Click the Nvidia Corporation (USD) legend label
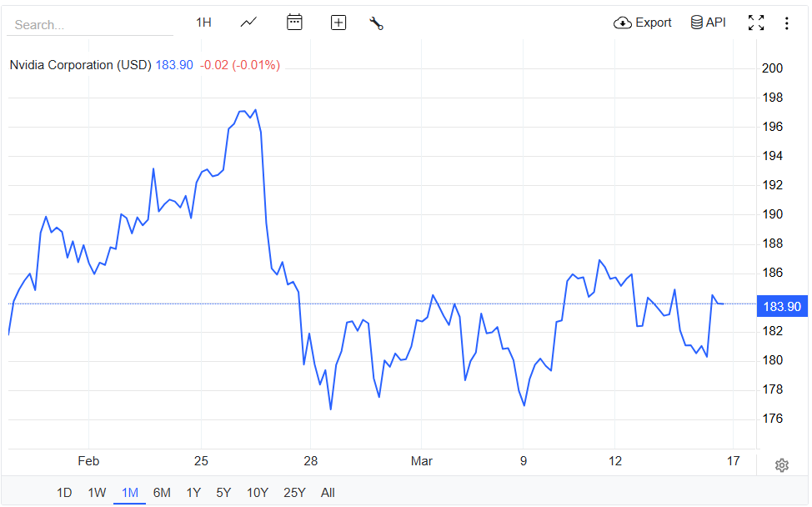 click(80, 65)
